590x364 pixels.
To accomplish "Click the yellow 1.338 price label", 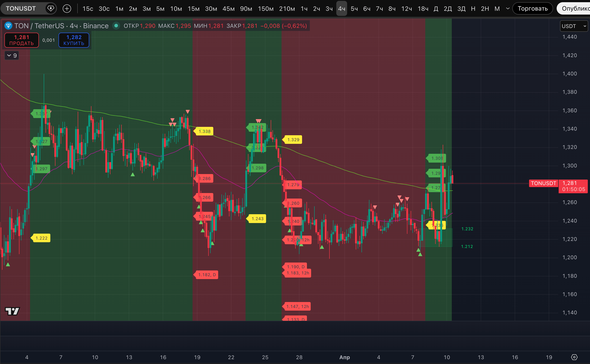I will (x=204, y=131).
